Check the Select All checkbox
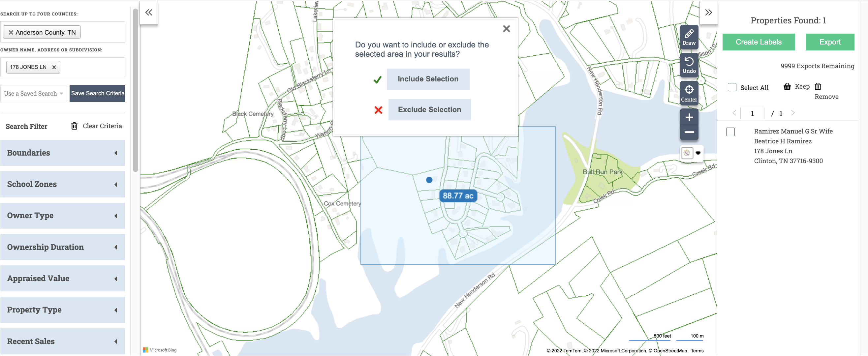868x356 pixels. point(732,88)
